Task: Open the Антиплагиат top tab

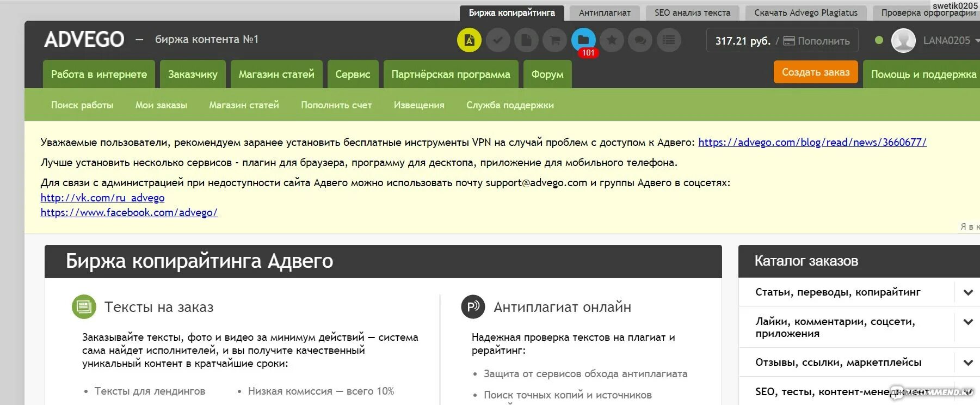Action: 605,13
